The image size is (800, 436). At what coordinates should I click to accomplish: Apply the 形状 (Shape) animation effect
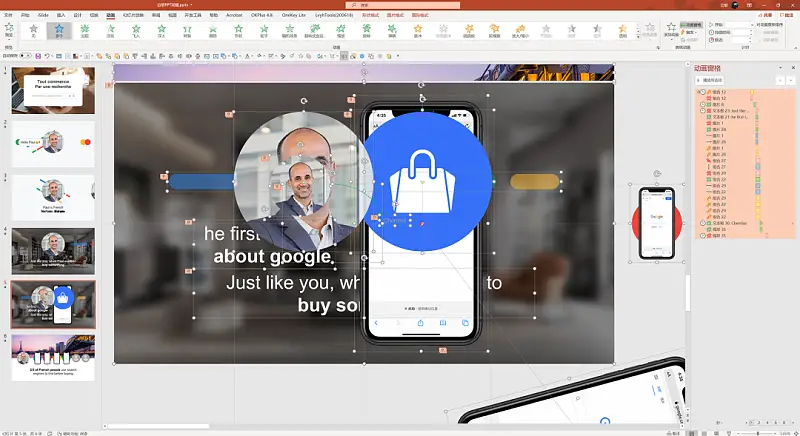point(238,31)
